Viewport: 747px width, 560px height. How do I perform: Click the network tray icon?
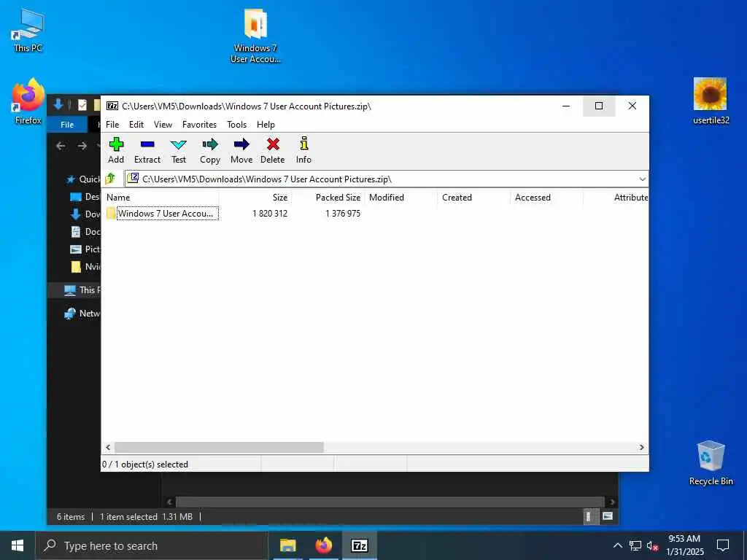click(x=635, y=545)
